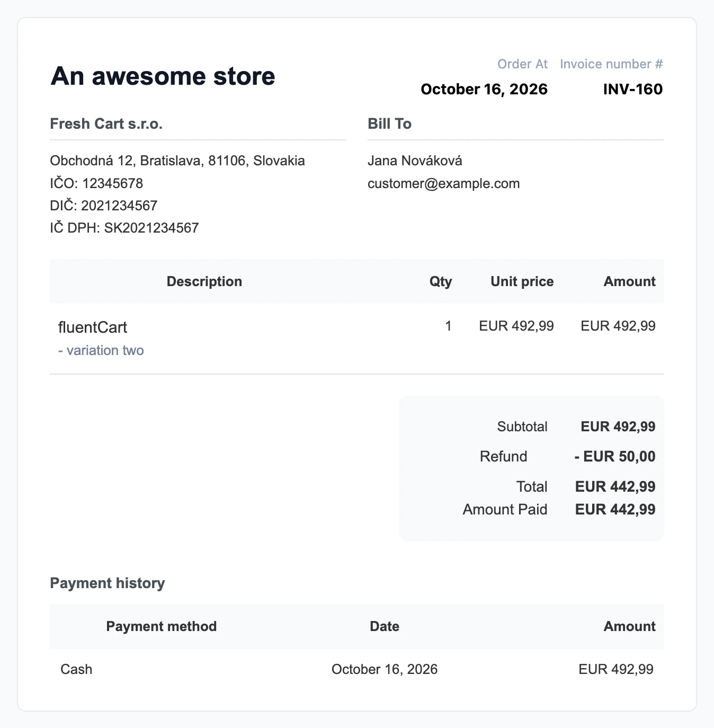Click the 'Bill To' heading

[389, 124]
